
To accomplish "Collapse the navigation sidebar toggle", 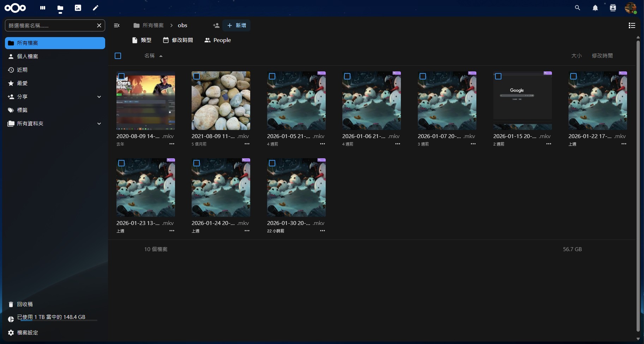I will click(x=117, y=25).
